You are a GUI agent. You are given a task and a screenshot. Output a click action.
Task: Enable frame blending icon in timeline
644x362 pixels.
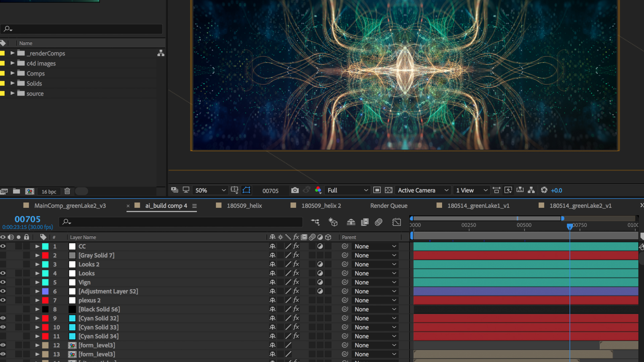365,222
